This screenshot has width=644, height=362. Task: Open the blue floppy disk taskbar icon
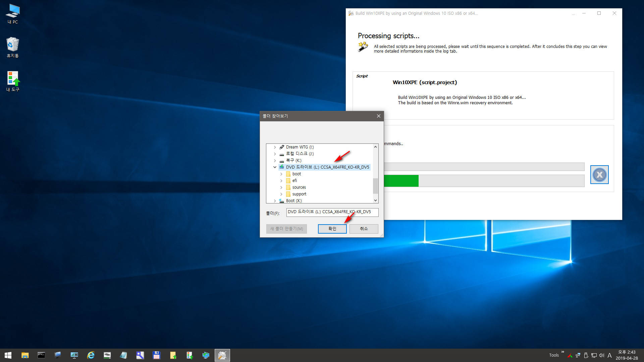(x=156, y=355)
